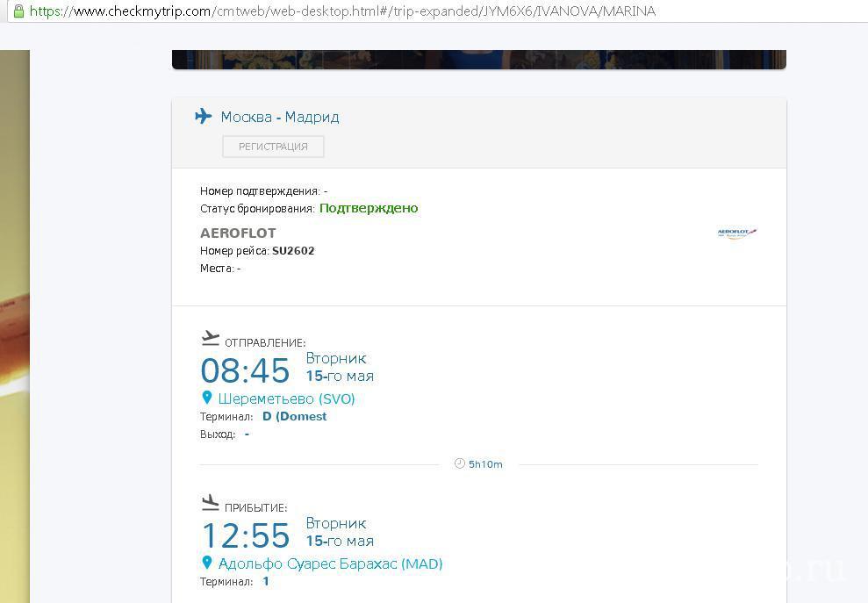This screenshot has width=868, height=603.
Task: Click the flight number SU2602
Action: [x=293, y=251]
